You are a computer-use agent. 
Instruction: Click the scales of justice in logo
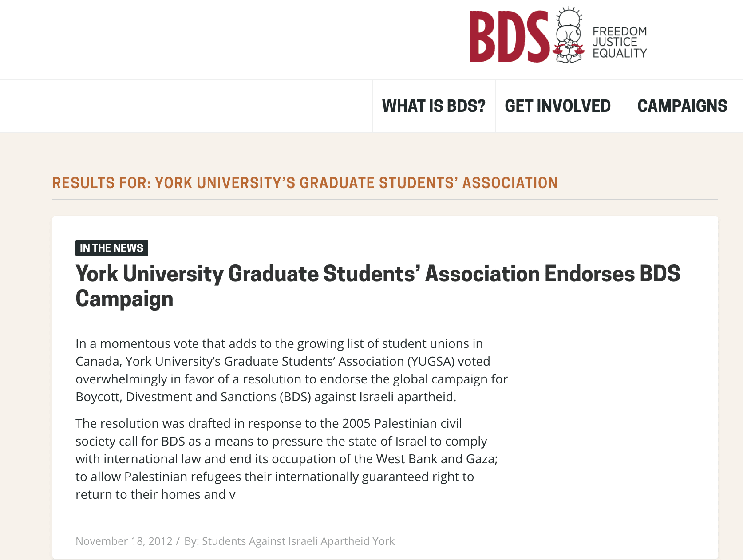[568, 48]
